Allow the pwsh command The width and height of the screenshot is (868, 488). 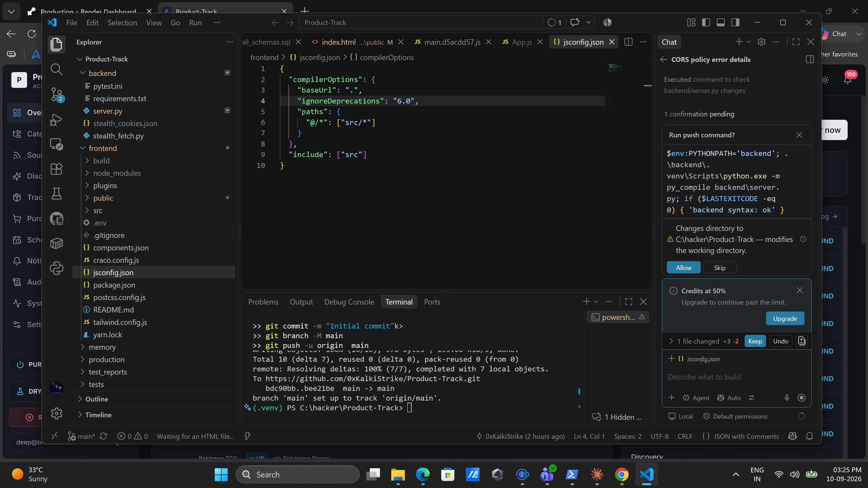[683, 268]
